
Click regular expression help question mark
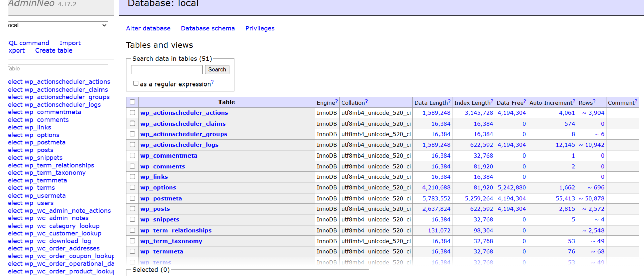212,82
